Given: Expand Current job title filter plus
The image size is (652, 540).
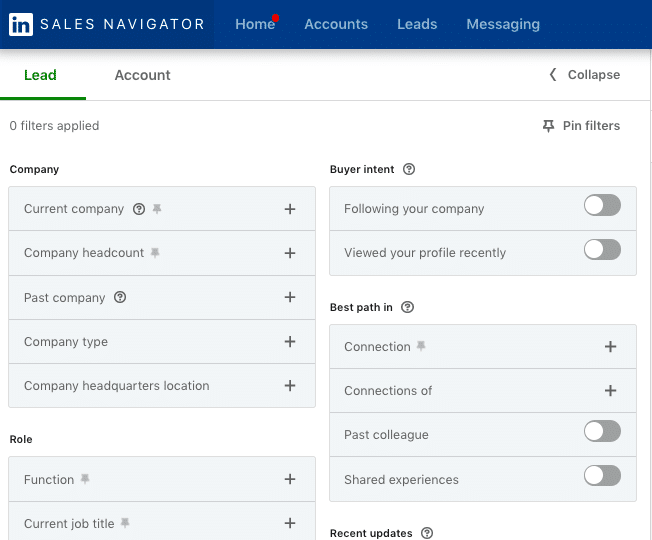Looking at the screenshot, I should (x=290, y=523).
